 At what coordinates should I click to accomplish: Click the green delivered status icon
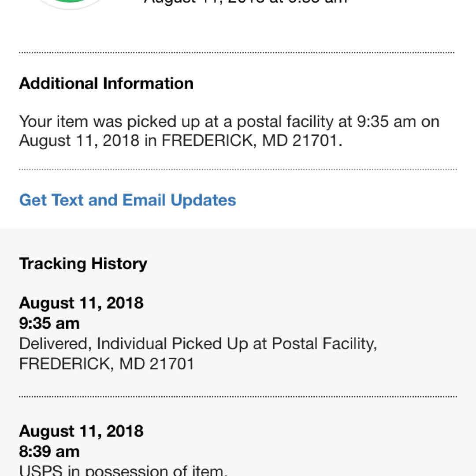coord(71,3)
